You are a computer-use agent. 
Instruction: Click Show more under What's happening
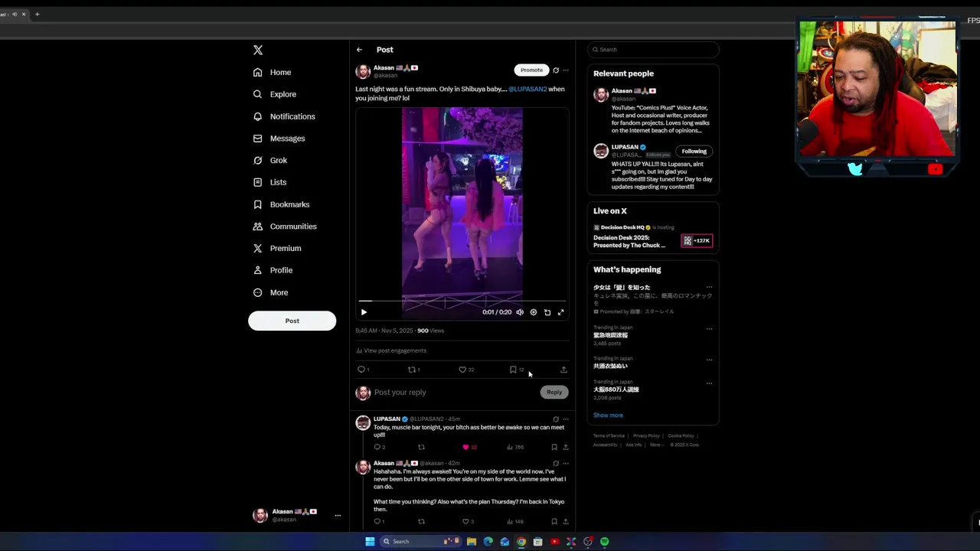608,416
